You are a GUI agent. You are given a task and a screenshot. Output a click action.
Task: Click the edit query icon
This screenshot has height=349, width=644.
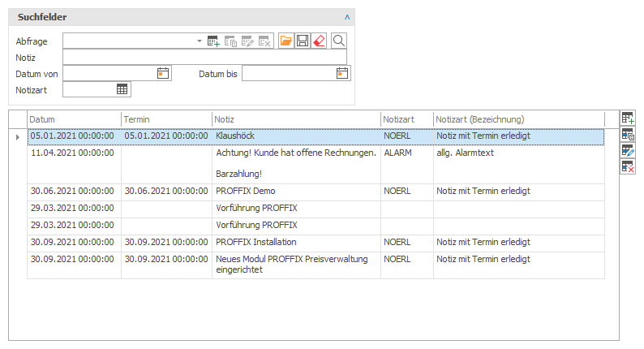(x=247, y=41)
